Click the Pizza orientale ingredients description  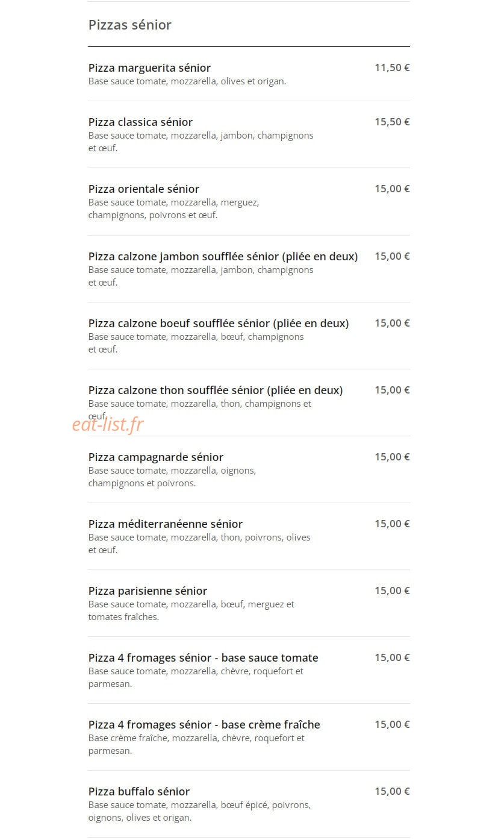coord(173,208)
